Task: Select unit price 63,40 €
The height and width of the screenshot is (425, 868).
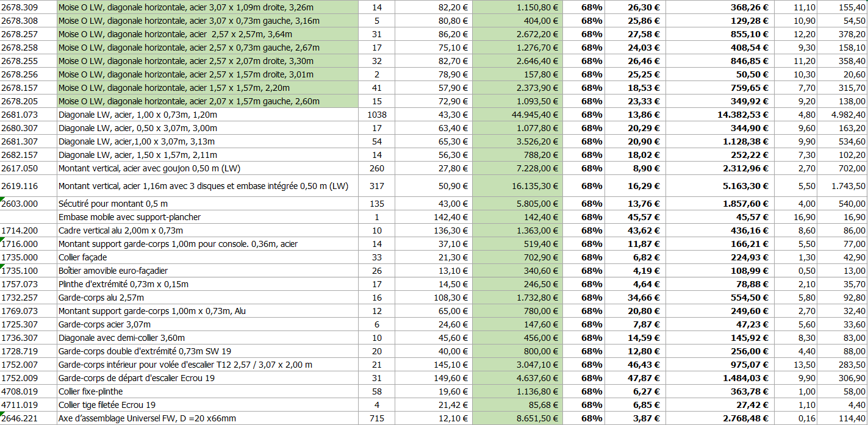Action: (x=434, y=128)
